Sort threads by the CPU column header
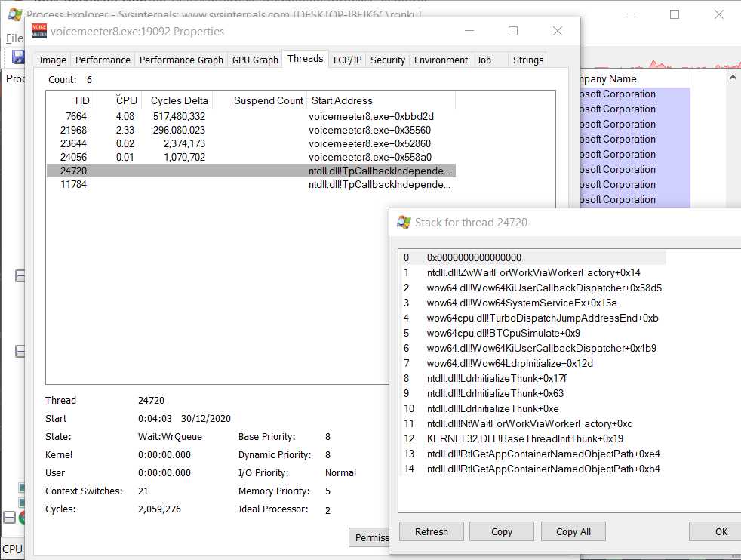This screenshot has width=741, height=560. coord(125,100)
